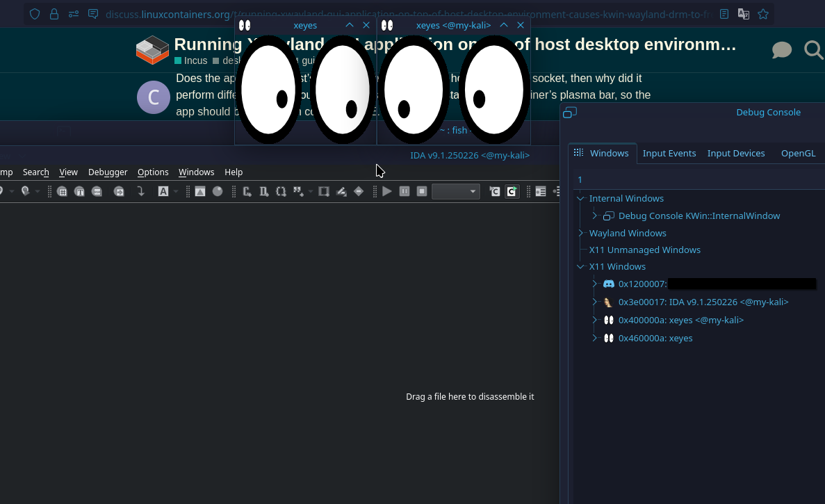Open the forum chat bubble icon

pos(782,50)
